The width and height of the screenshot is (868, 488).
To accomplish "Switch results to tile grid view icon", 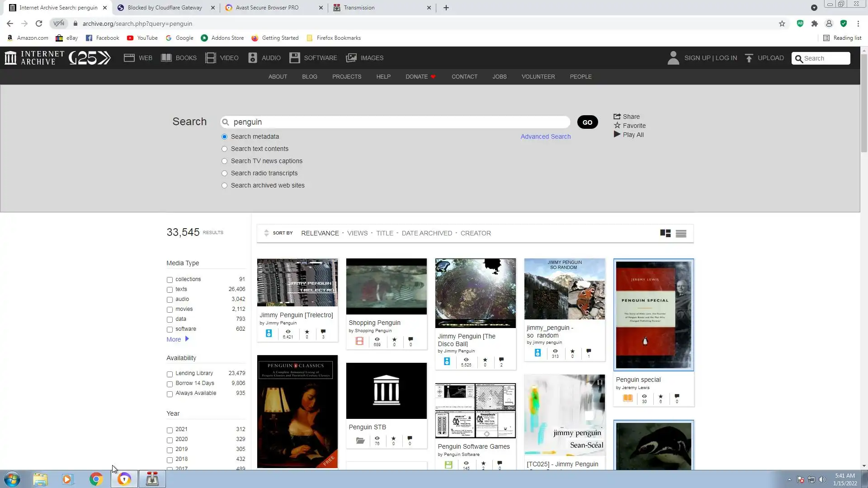I will coord(665,233).
